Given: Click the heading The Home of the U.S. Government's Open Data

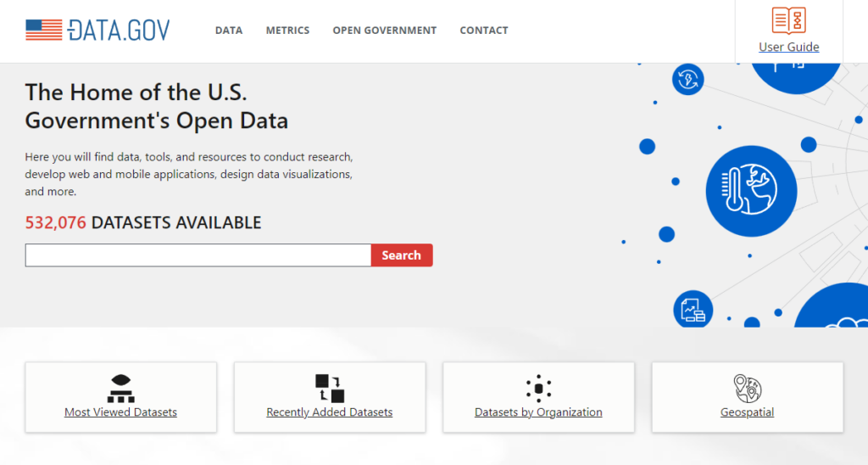Looking at the screenshot, I should click(157, 106).
